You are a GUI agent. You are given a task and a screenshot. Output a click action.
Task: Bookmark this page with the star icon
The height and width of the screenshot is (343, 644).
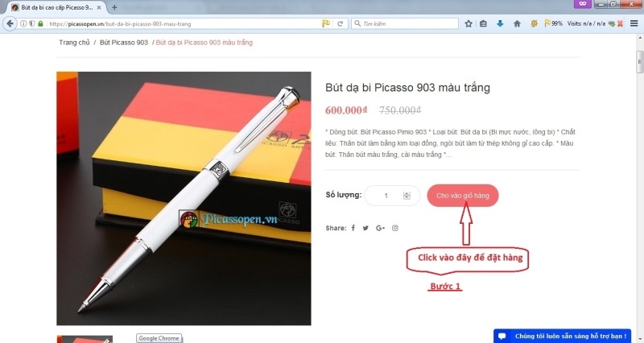pyautogui.click(x=469, y=24)
